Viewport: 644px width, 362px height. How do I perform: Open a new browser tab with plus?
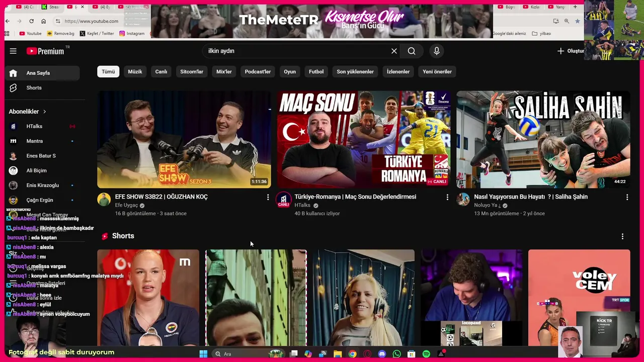575,7
